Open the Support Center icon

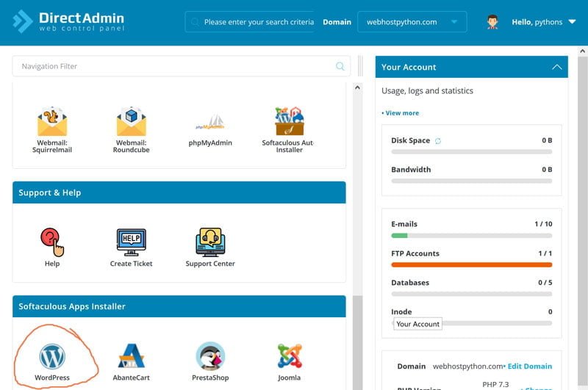click(x=210, y=242)
